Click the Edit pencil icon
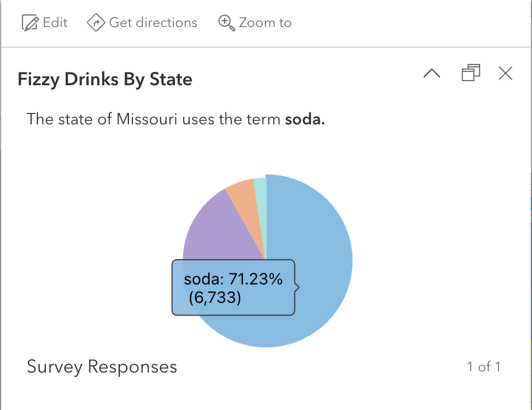The width and height of the screenshot is (532, 410). [29, 23]
